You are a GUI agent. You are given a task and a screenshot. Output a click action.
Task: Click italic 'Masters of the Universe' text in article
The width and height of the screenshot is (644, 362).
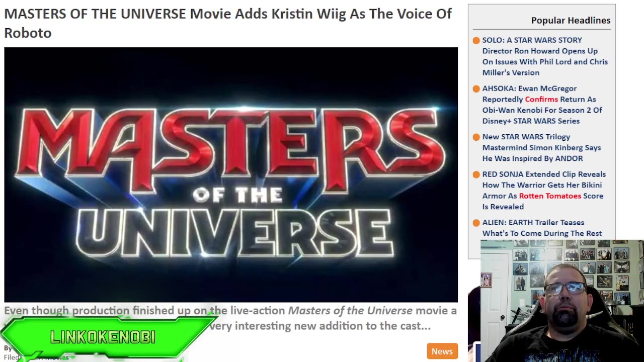tap(350, 311)
